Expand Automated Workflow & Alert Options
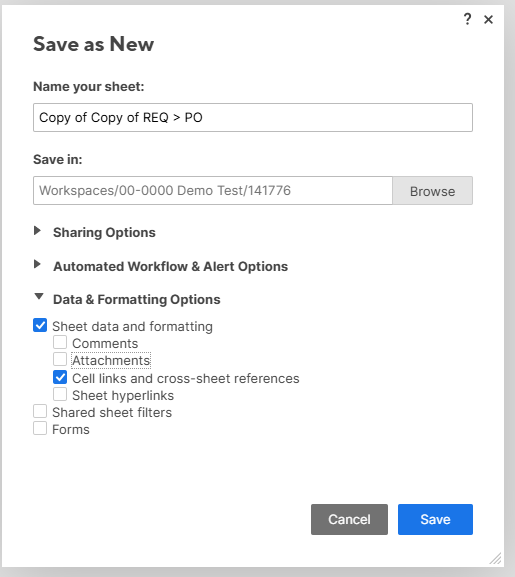 pyautogui.click(x=37, y=264)
